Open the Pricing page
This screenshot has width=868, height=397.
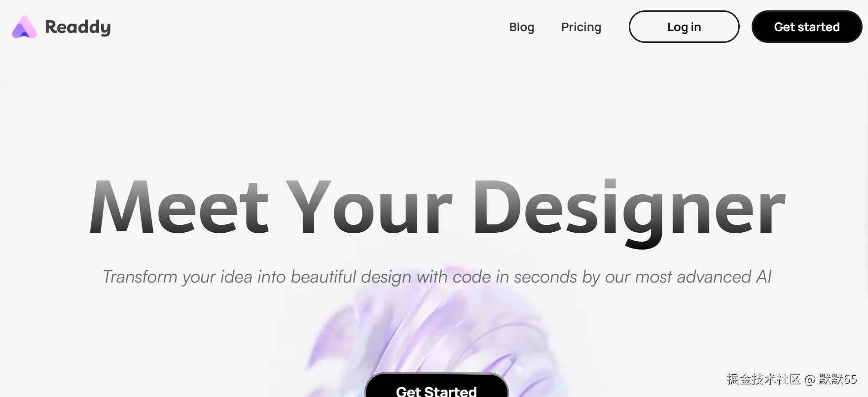(x=581, y=27)
